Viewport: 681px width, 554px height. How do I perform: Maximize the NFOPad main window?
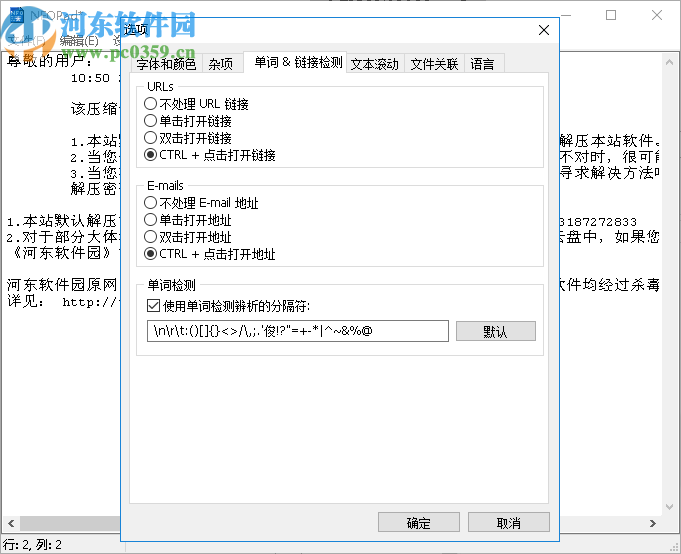pos(611,15)
